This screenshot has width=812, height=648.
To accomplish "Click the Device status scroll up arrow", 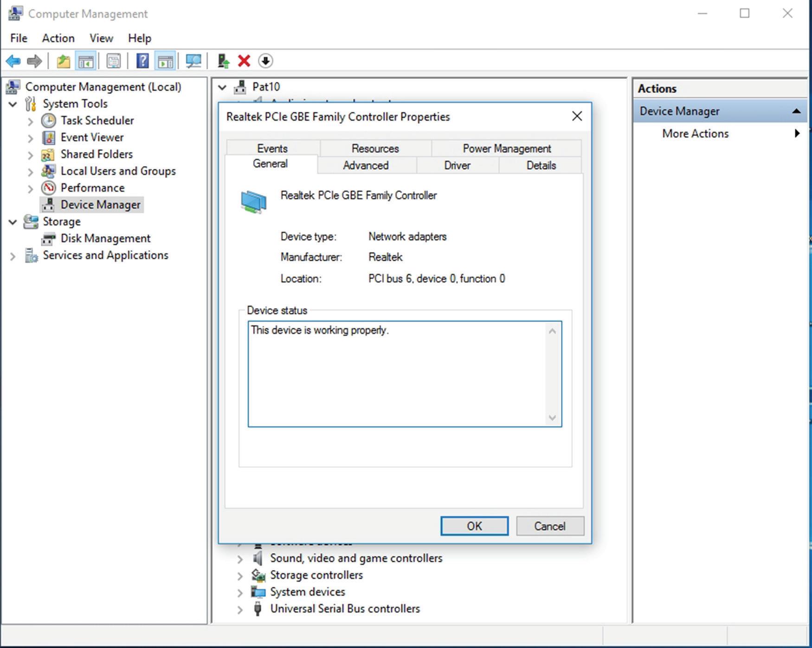I will [x=552, y=331].
